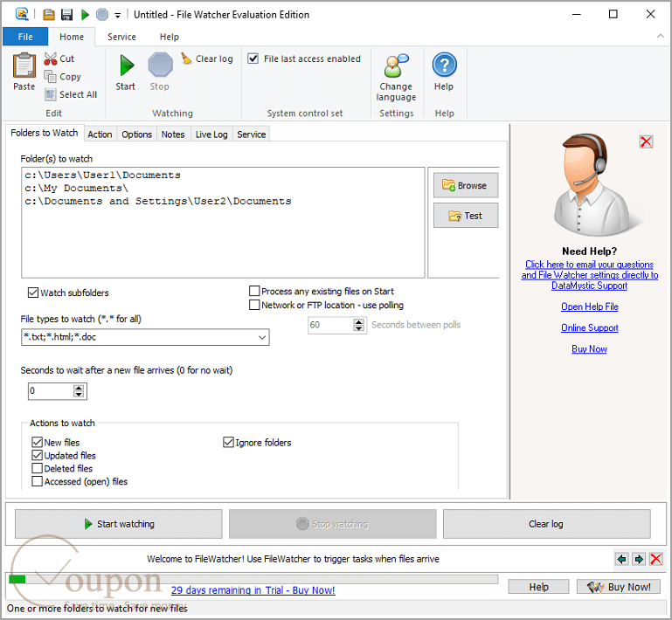Viewport: 672px width, 620px height.
Task: Close the Need Help side panel
Action: point(646,141)
